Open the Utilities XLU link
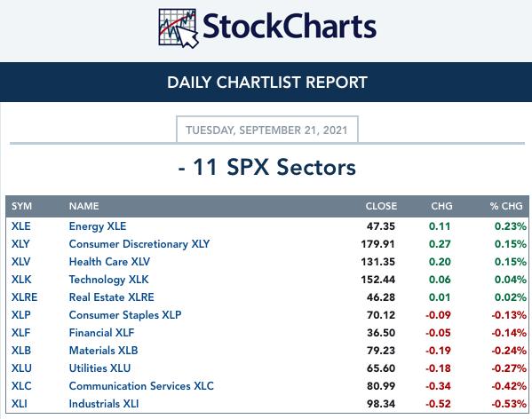 (x=99, y=368)
